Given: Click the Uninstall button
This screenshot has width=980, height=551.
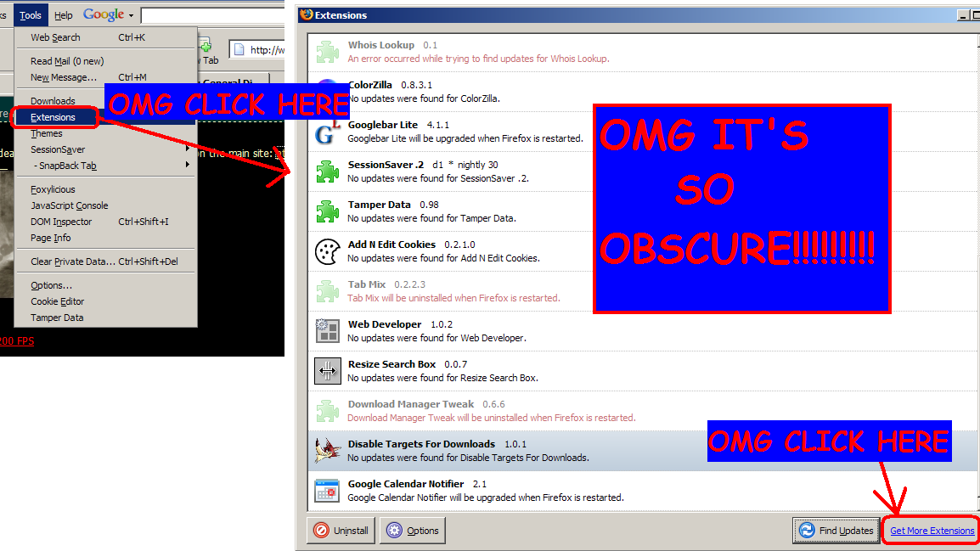Looking at the screenshot, I should coord(341,531).
